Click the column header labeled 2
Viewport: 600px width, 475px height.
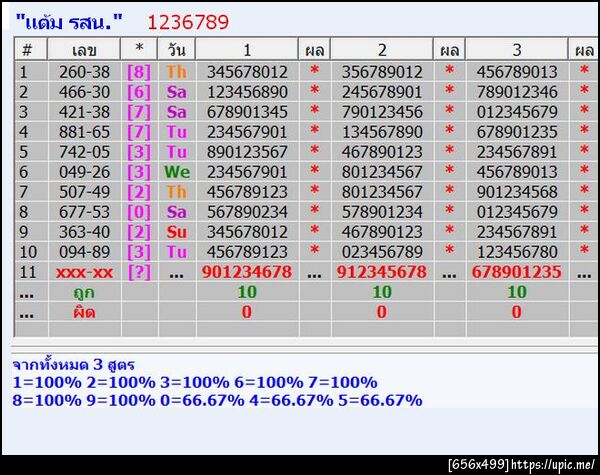click(382, 49)
